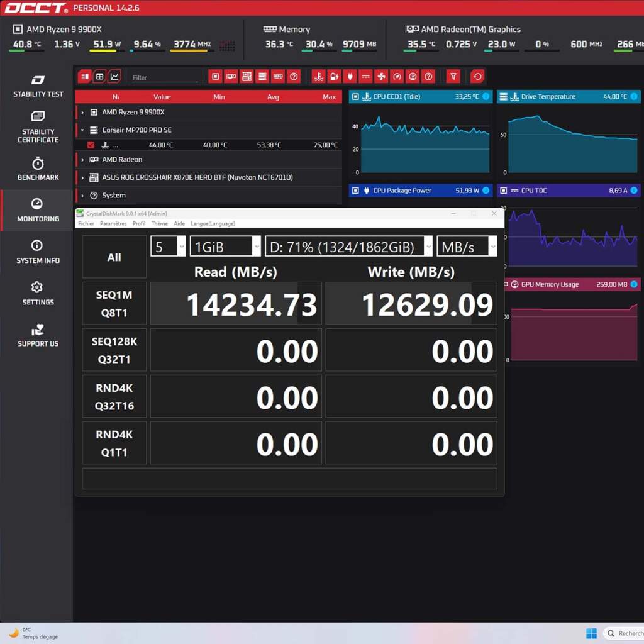644x644 pixels.
Task: Switch OCCT monitoring to graph view
Action: coord(116,76)
